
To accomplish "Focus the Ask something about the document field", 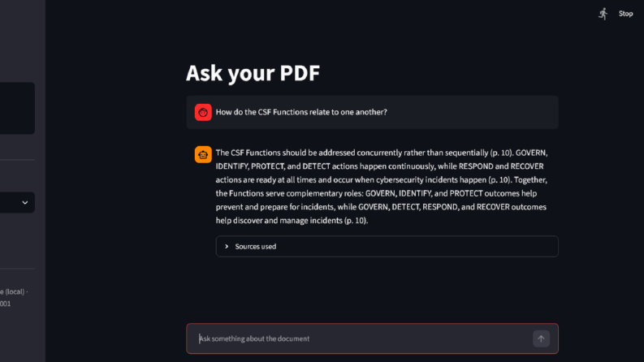I will [364, 338].
